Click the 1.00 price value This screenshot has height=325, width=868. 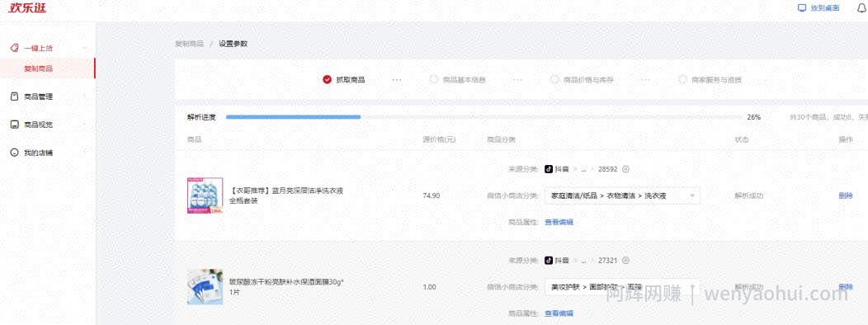pyautogui.click(x=429, y=287)
